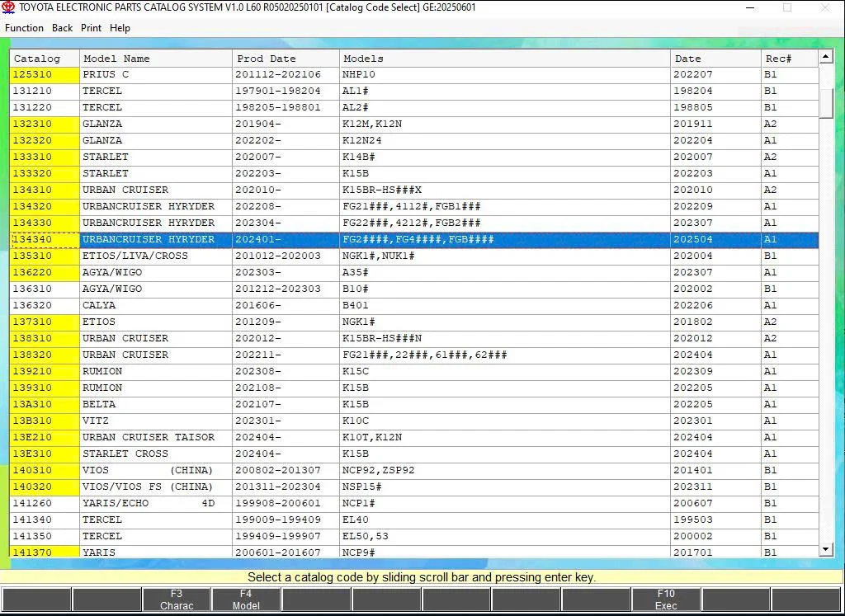Viewport: 845px width, 616px height.
Task: Click the Rec# column header
Action: tap(790, 59)
